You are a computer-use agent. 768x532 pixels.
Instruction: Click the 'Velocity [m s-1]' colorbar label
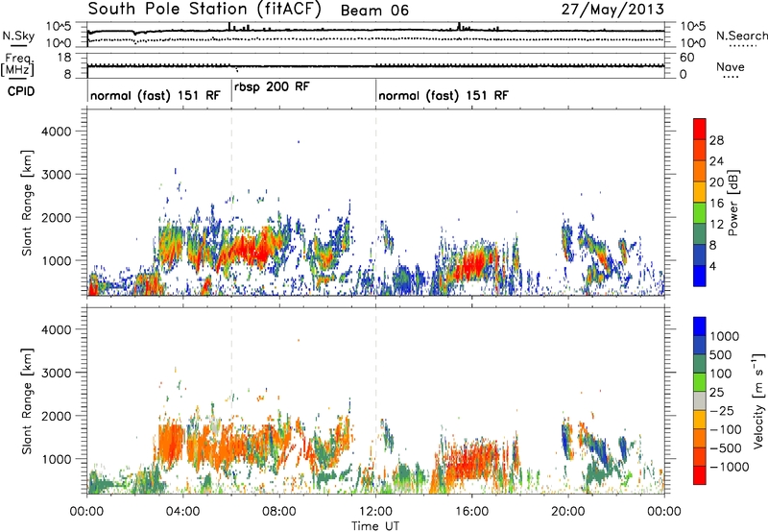[x=758, y=400]
